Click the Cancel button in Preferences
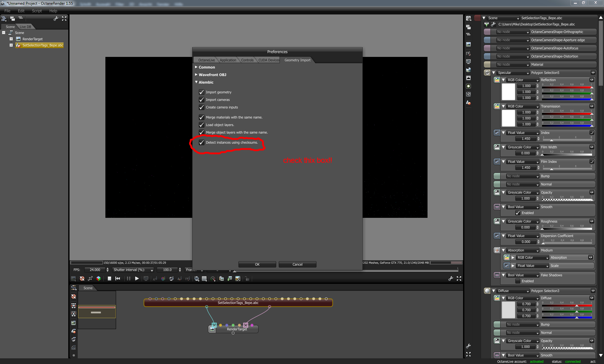 (x=297, y=264)
